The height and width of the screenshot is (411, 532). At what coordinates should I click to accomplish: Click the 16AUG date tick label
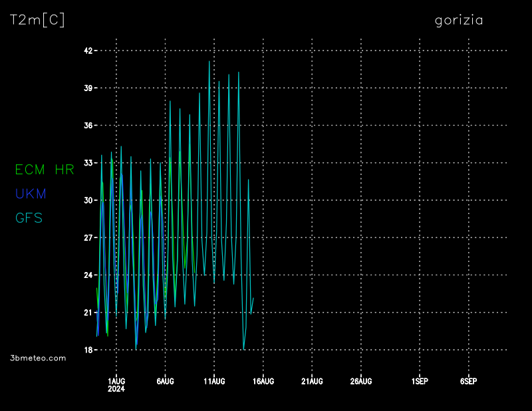tap(263, 381)
